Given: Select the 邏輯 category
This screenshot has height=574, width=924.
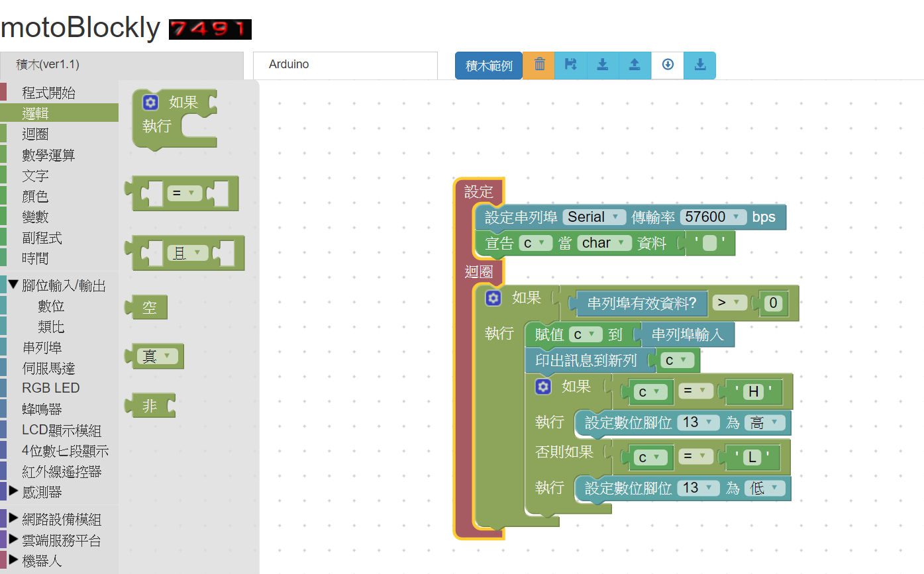Looking at the screenshot, I should pyautogui.click(x=60, y=113).
